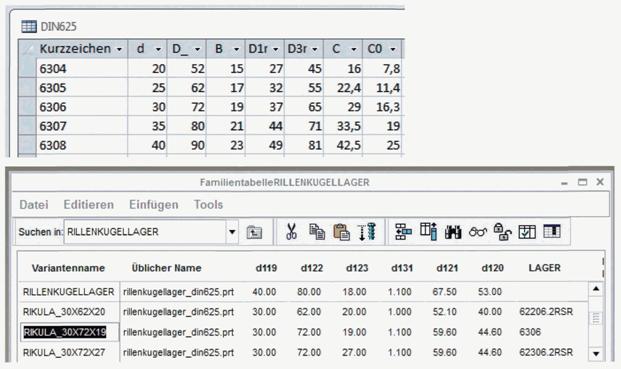Open the d column filter dropdown
The width and height of the screenshot is (621, 369).
(158, 49)
